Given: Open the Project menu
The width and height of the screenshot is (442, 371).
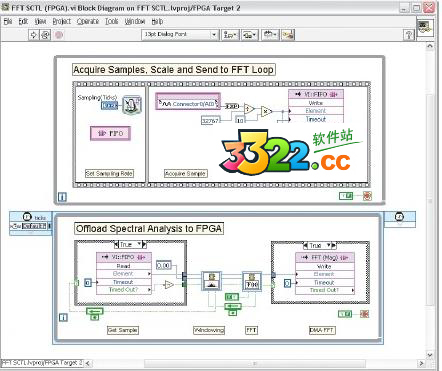Looking at the screenshot, I should pyautogui.click(x=62, y=21).
